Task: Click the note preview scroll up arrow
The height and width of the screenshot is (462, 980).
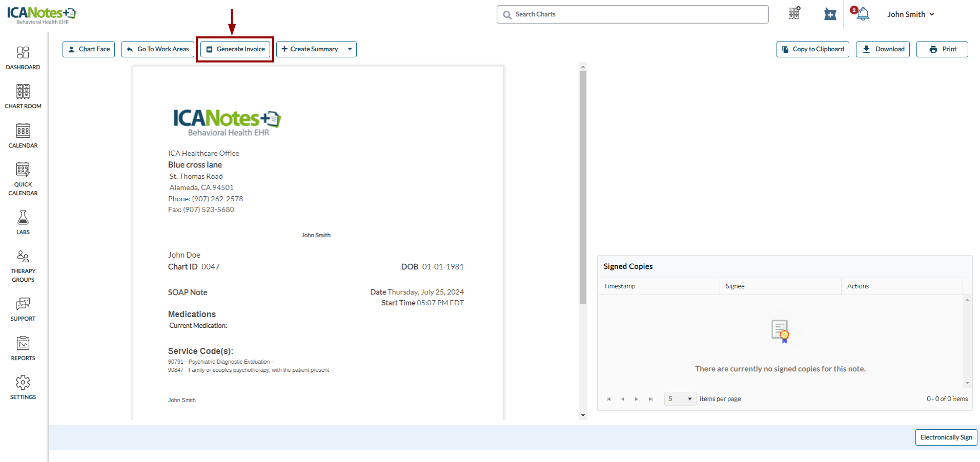Action: (x=583, y=67)
